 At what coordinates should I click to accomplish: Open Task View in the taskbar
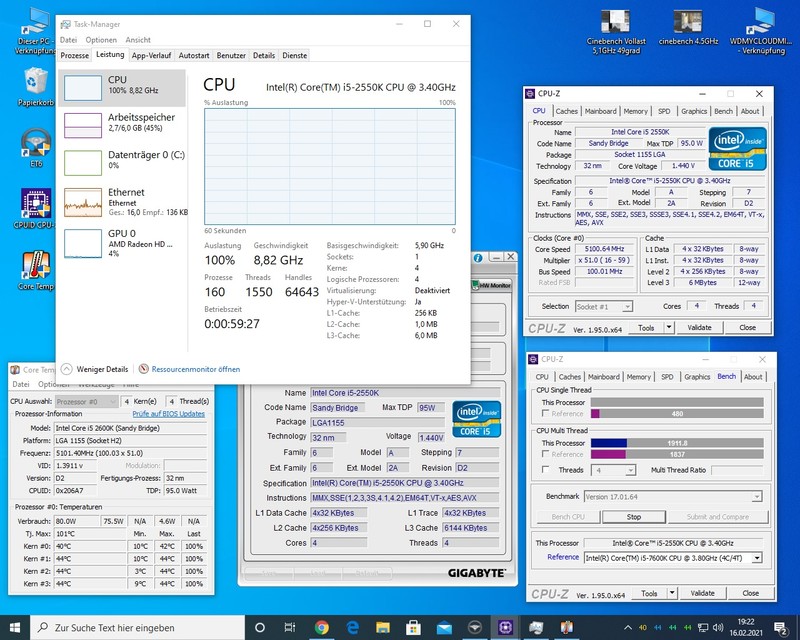(289, 627)
